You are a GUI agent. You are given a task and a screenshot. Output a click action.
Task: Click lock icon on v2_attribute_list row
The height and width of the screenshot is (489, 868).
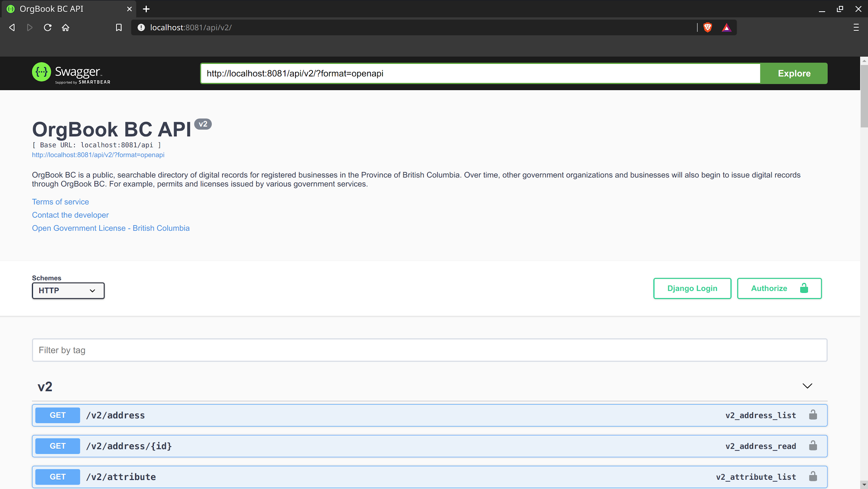coord(813,477)
